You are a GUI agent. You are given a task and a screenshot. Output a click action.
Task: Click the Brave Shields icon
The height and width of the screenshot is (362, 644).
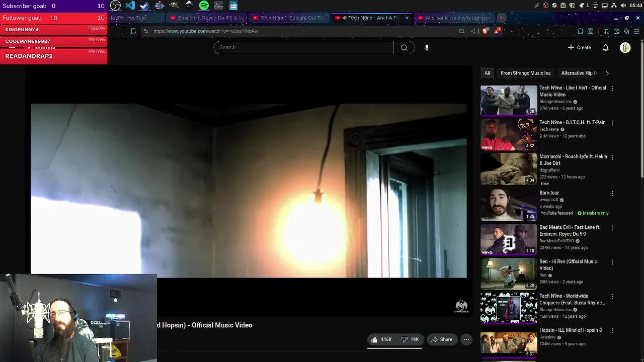point(486,31)
